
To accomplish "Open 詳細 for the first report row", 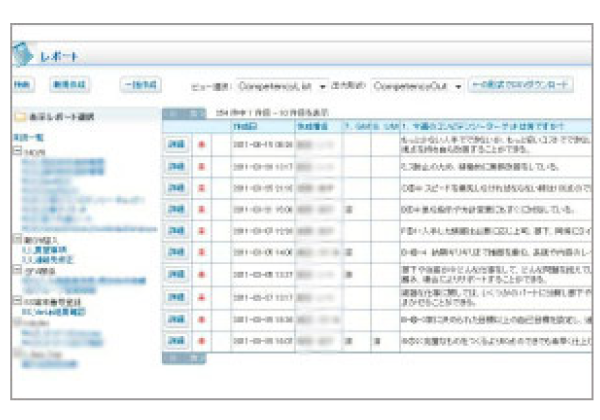I will pyautogui.click(x=175, y=144).
